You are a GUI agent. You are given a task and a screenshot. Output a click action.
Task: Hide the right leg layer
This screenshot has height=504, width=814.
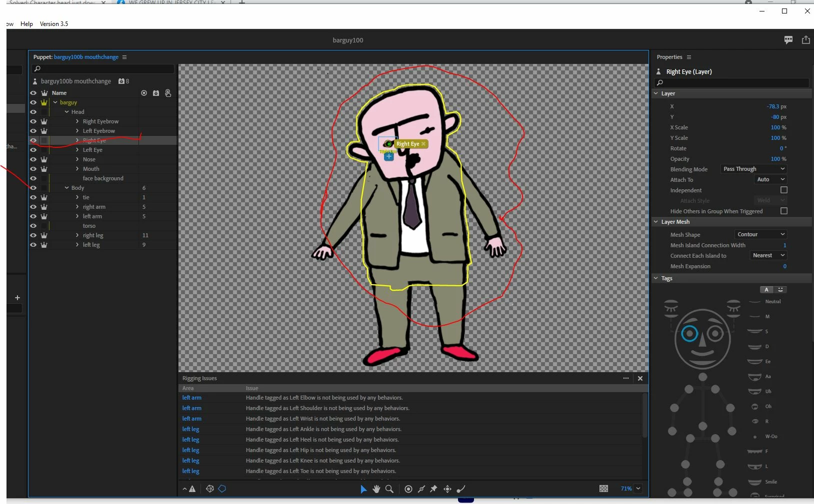point(33,235)
